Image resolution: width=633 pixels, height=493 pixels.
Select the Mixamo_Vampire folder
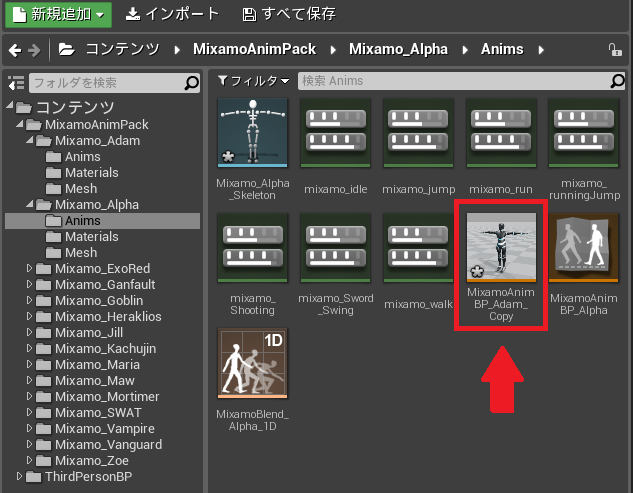coord(95,428)
